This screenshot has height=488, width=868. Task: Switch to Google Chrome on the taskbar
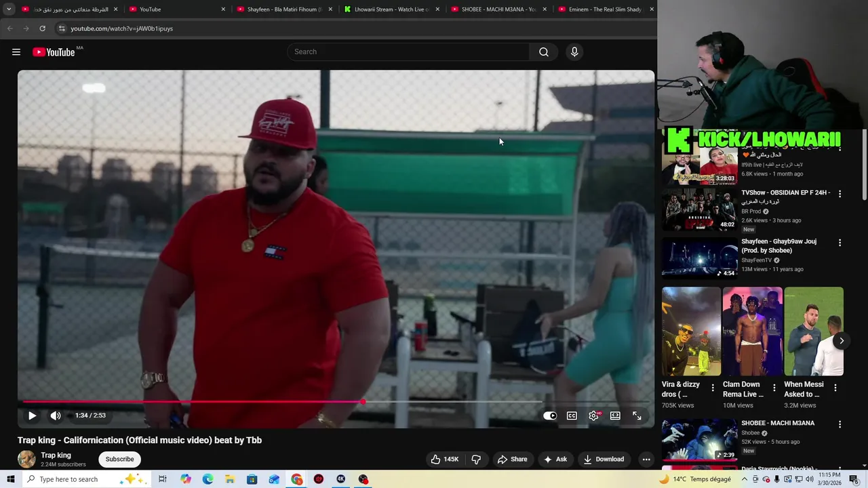pyautogui.click(x=297, y=479)
